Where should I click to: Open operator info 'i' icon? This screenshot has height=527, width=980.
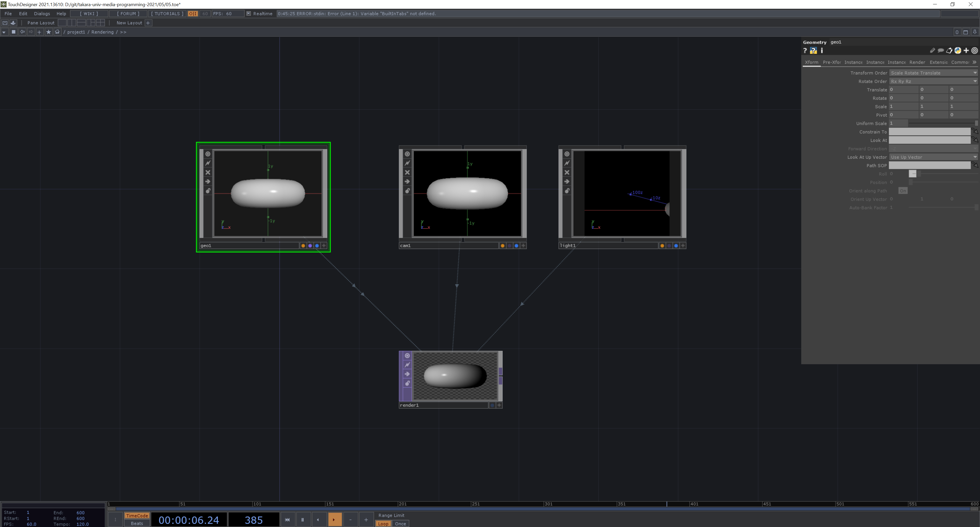point(822,51)
